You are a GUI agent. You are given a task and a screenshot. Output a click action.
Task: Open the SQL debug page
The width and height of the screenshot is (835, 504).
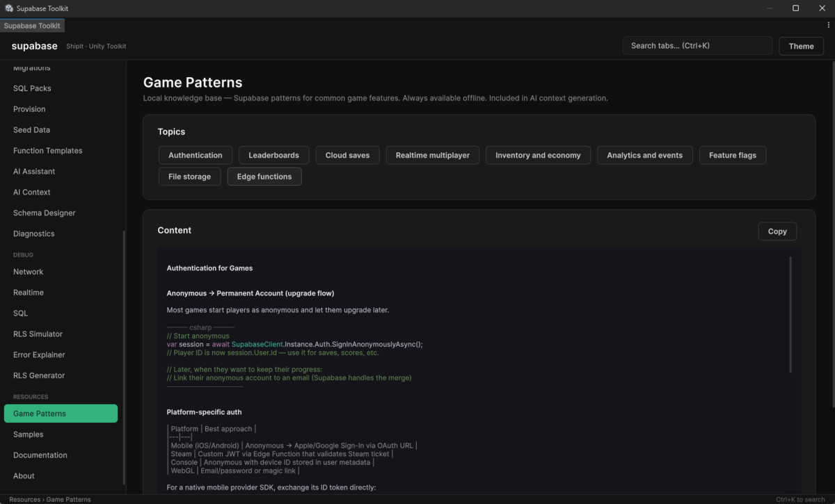coord(20,314)
